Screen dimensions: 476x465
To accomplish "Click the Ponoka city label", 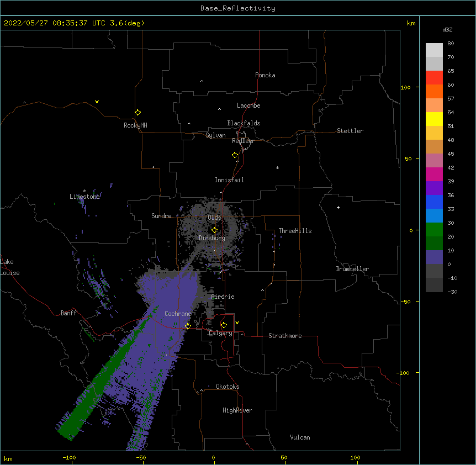I will (265, 75).
